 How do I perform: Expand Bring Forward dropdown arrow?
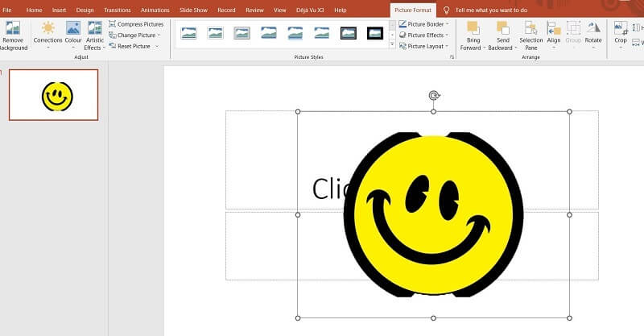coord(485,48)
